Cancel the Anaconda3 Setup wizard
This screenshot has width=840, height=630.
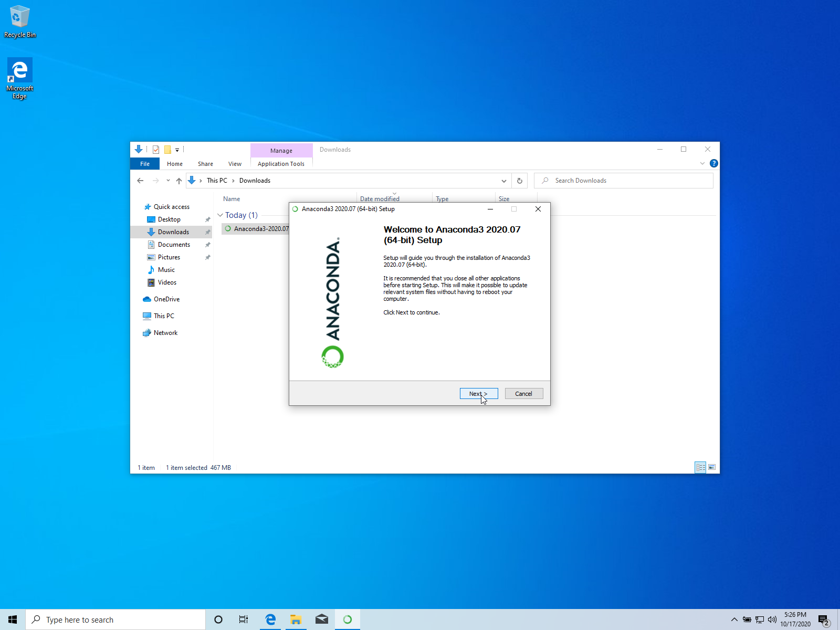click(523, 394)
